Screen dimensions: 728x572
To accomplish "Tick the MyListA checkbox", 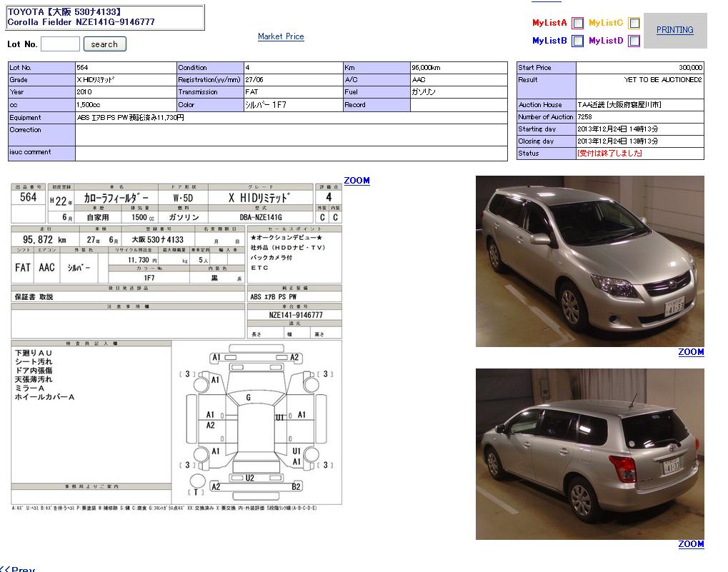I will [578, 23].
